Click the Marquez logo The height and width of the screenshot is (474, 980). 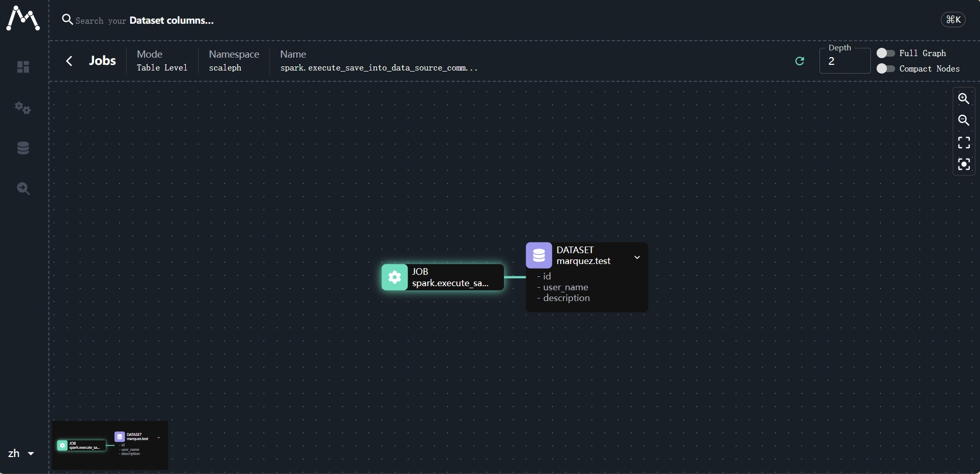click(x=23, y=18)
